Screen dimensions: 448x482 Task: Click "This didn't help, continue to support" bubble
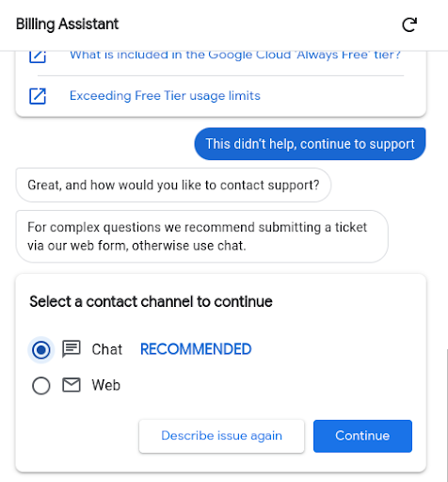[310, 144]
